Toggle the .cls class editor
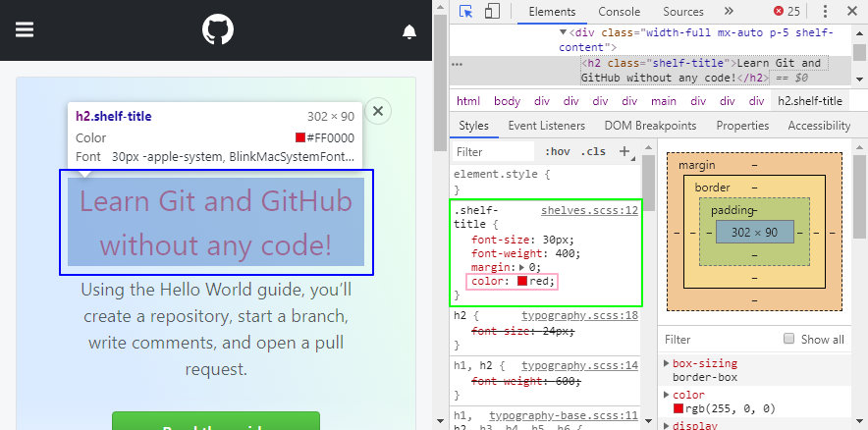This screenshot has height=430, width=868. (x=593, y=151)
